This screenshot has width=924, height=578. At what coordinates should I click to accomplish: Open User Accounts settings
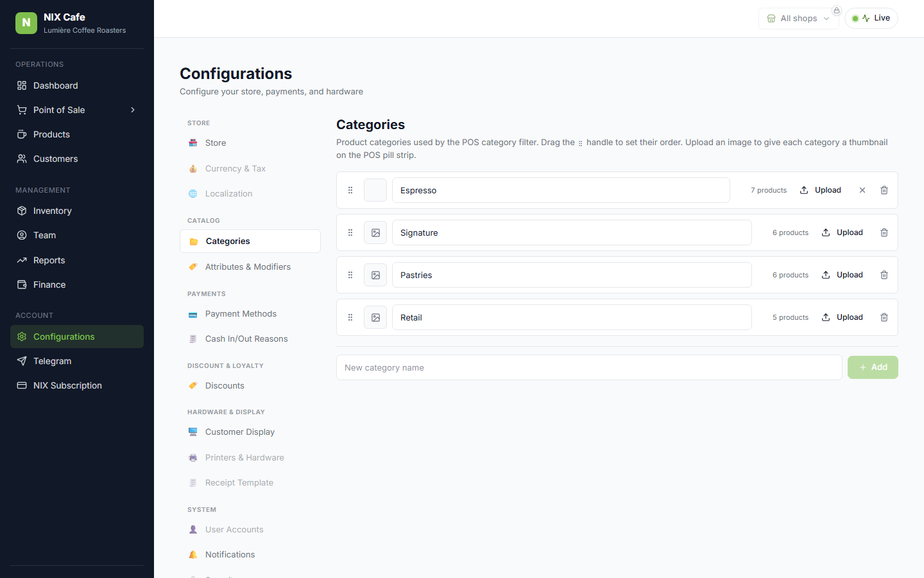tap(250, 529)
